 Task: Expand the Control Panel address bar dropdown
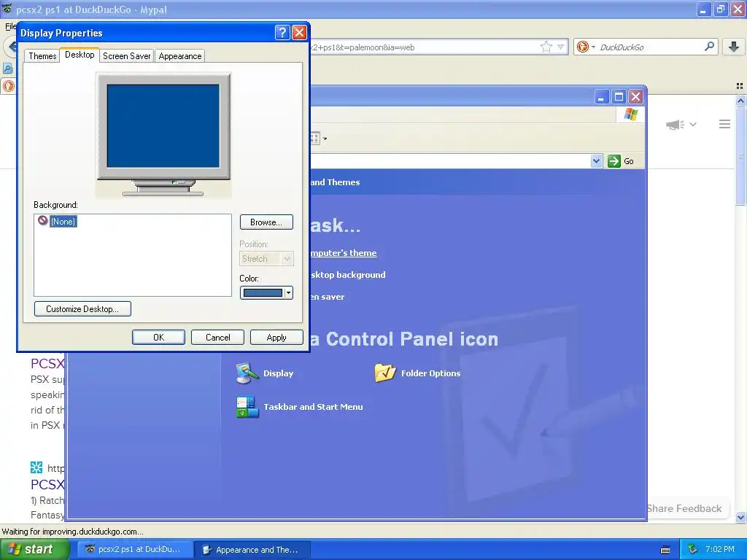pos(596,161)
